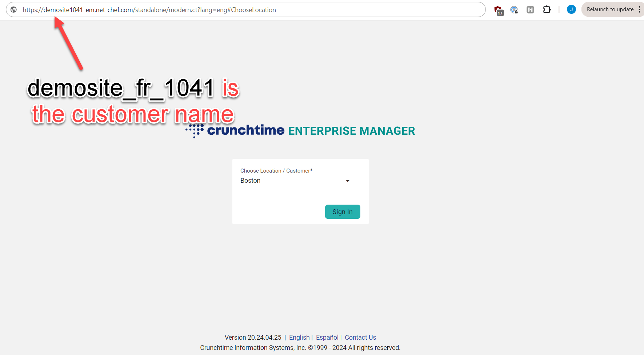Open the Choose Location / Customer dropdown
The width and height of the screenshot is (644, 355).
click(x=296, y=181)
